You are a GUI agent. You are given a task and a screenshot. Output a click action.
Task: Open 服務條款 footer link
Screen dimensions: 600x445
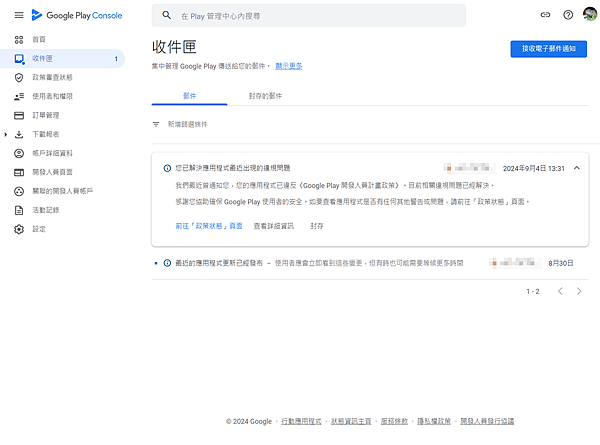[x=394, y=421]
